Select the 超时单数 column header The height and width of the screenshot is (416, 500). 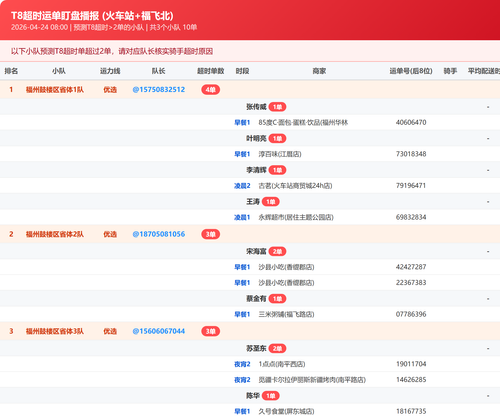click(211, 71)
